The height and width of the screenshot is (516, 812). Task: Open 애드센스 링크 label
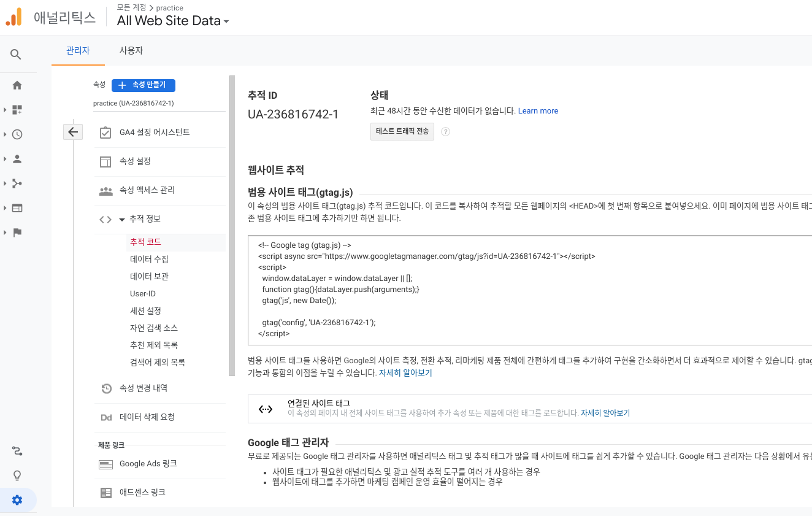click(142, 493)
